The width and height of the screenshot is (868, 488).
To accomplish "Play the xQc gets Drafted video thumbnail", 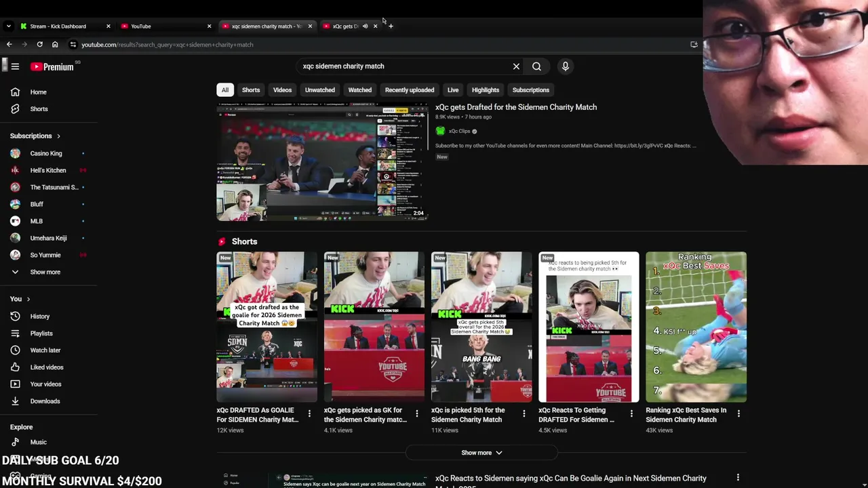I will coord(322,162).
